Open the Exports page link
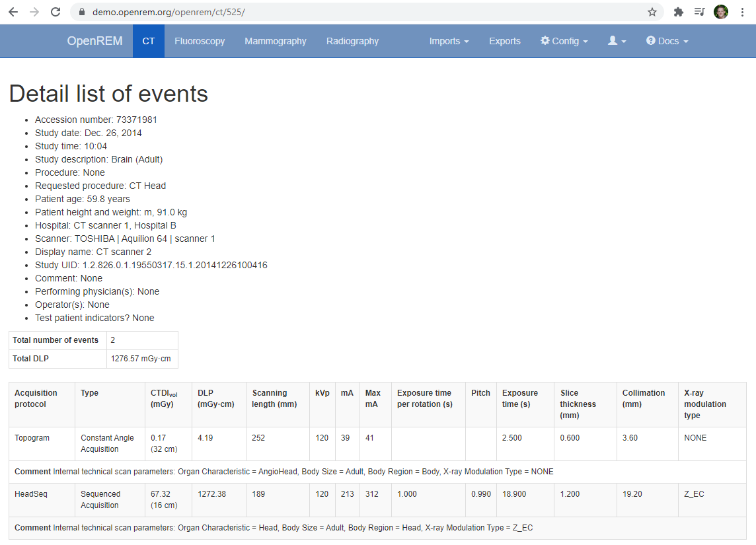This screenshot has height=545, width=756. pyautogui.click(x=505, y=41)
